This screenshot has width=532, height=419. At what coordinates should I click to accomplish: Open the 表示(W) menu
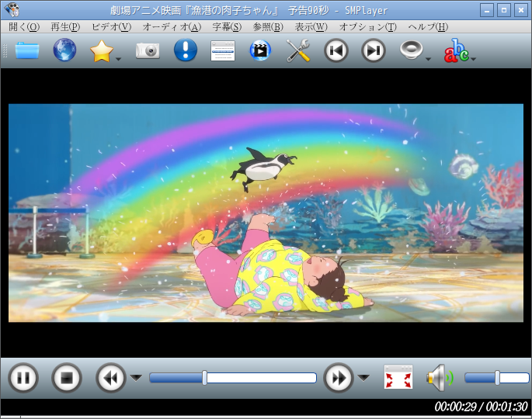[311, 27]
